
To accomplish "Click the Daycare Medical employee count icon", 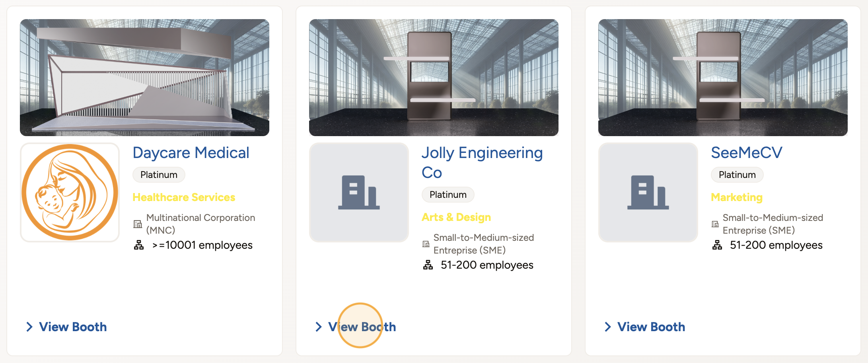I will tap(139, 245).
